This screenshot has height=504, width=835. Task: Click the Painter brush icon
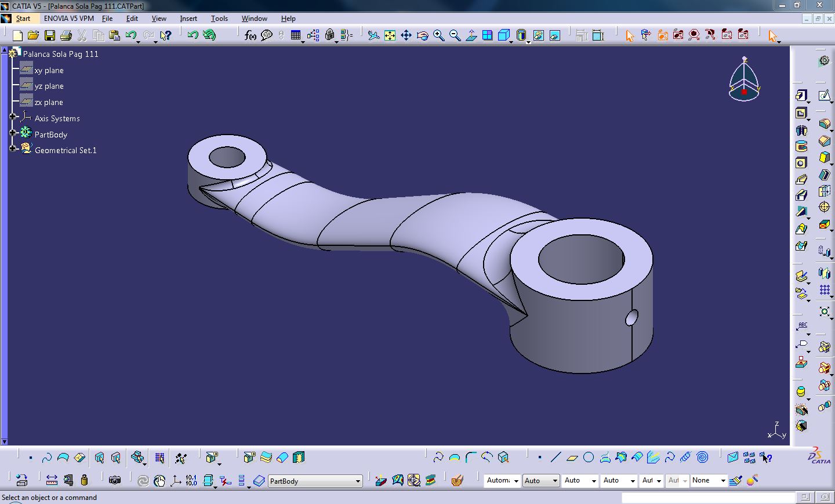[736, 480]
